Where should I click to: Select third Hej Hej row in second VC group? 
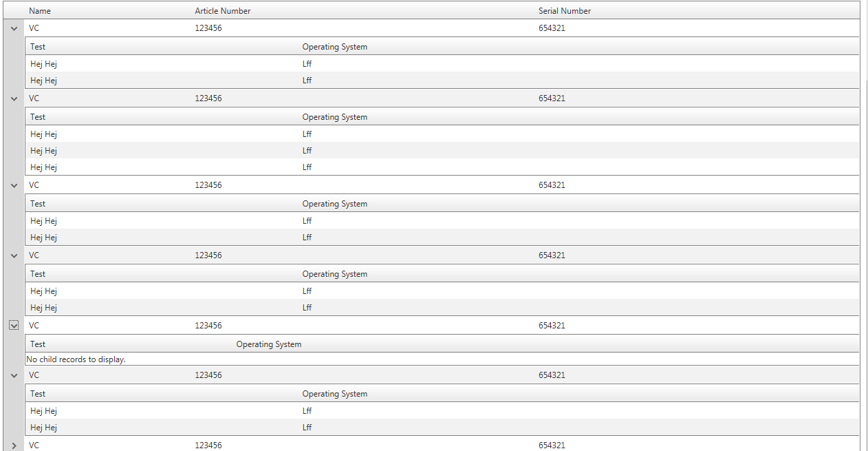pos(44,167)
